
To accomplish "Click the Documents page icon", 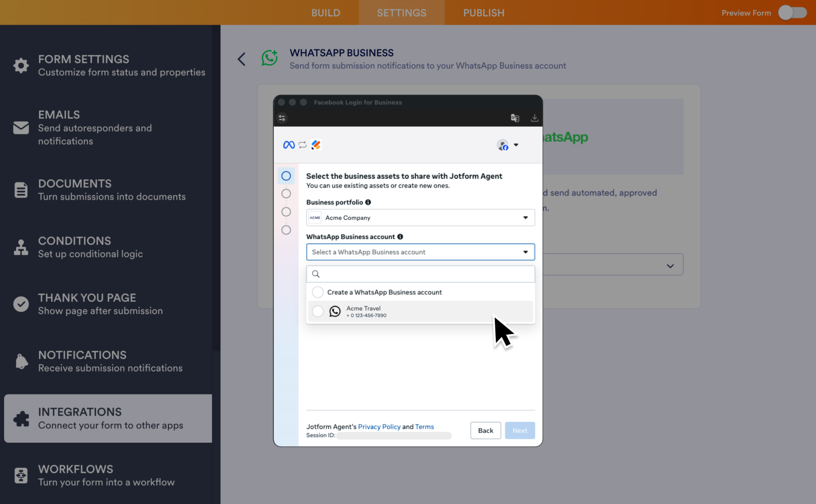I will coord(21,190).
